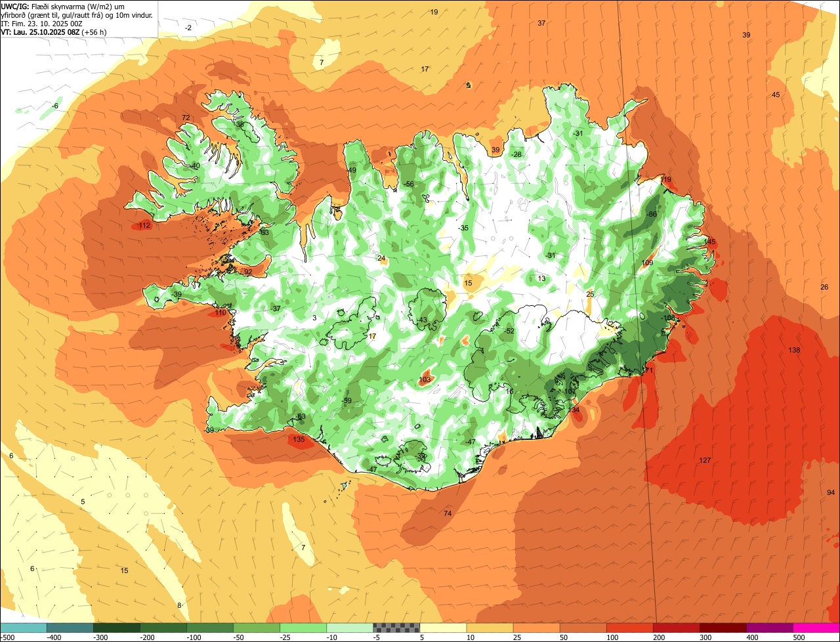
Task: Select the purple swatch between 400 and 500
Action: click(x=769, y=628)
